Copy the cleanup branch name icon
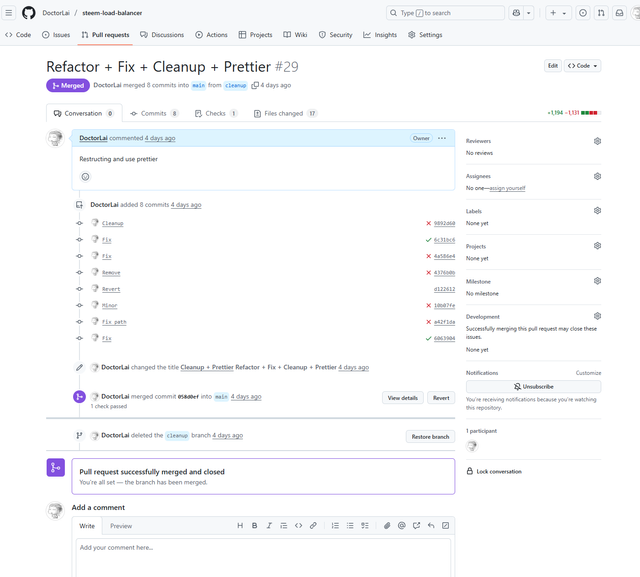Viewport: 640px width, 577px height. pos(255,85)
